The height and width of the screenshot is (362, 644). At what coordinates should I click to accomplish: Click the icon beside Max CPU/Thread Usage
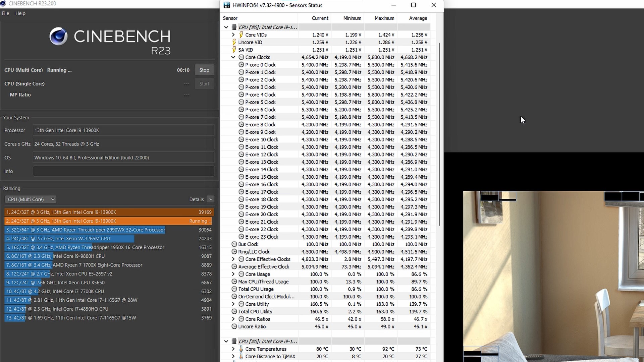tap(234, 282)
